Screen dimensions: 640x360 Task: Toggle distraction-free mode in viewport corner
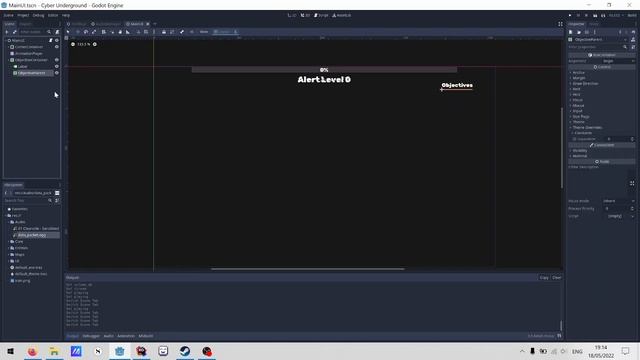click(x=560, y=24)
